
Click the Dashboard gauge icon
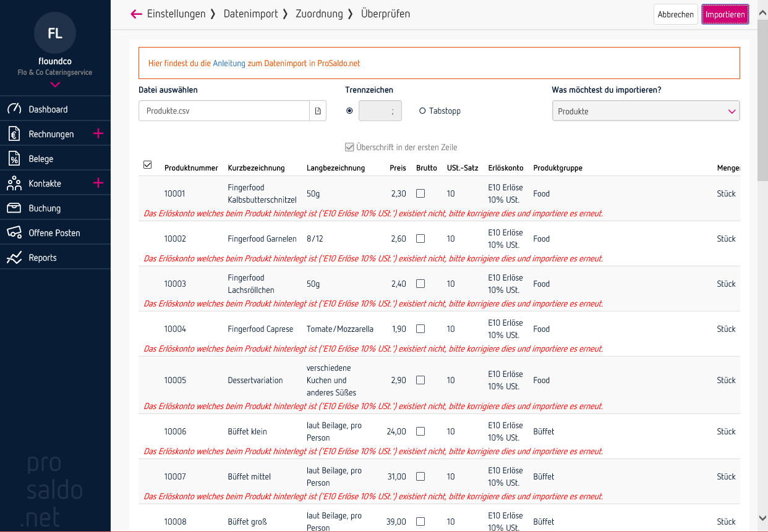[x=14, y=109]
